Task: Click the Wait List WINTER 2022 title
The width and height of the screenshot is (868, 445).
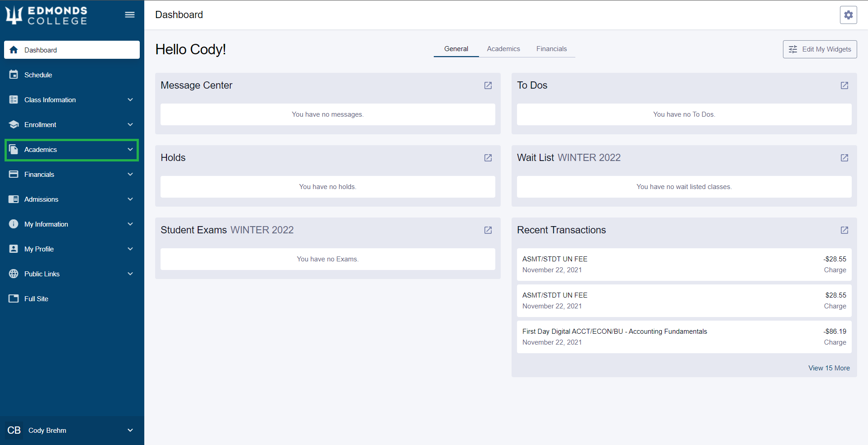Action: click(x=569, y=158)
